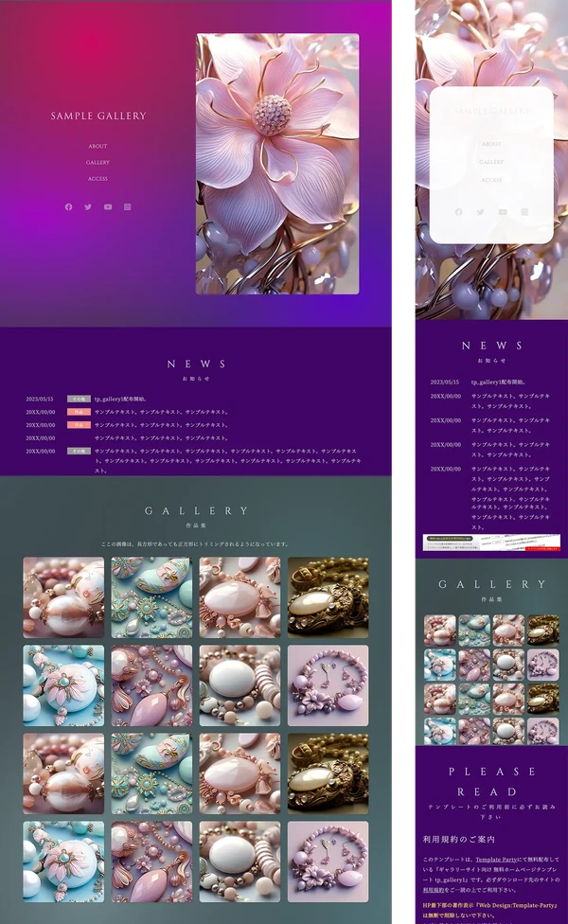568x924 pixels.
Task: Open the Facebook icon in desktop hero
Action: click(69, 206)
